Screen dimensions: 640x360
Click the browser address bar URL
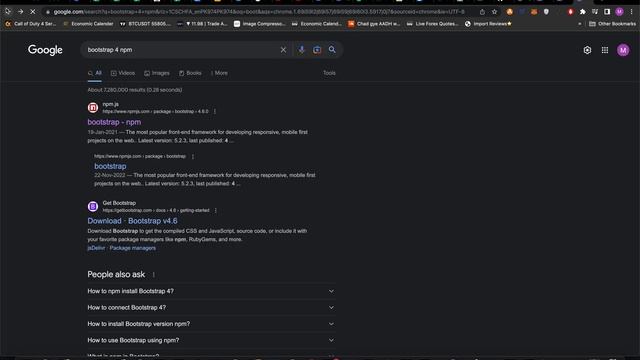(259, 12)
